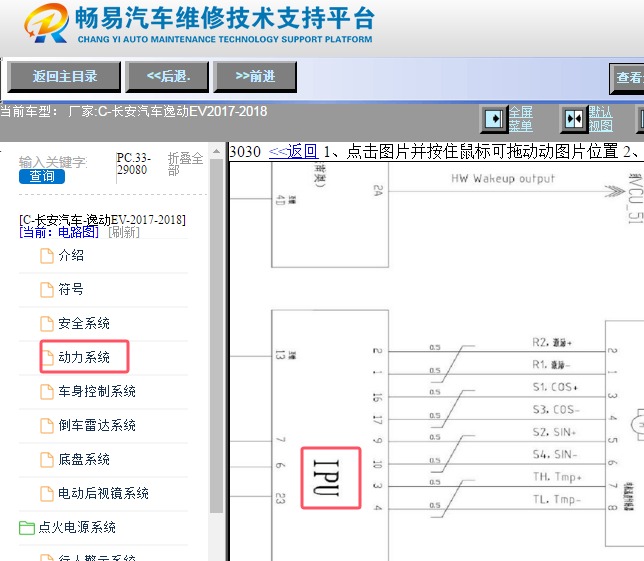Click the 查询 search button
This screenshot has height=561, width=644.
41,177
